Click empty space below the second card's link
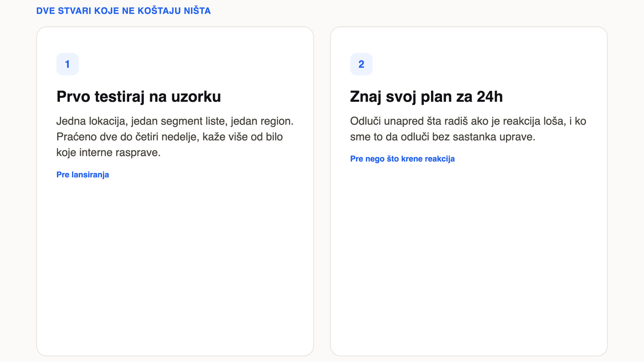Viewport: 644px width, 362px height. [x=469, y=257]
